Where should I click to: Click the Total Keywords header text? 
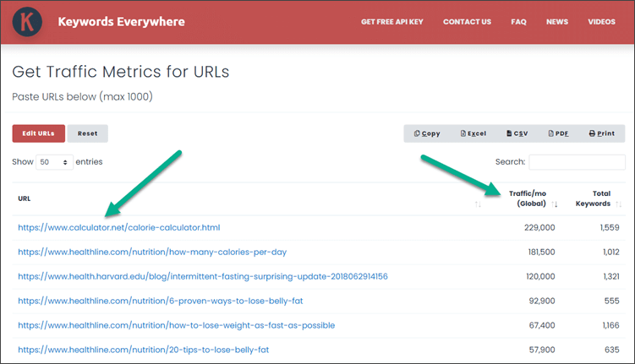click(x=593, y=198)
